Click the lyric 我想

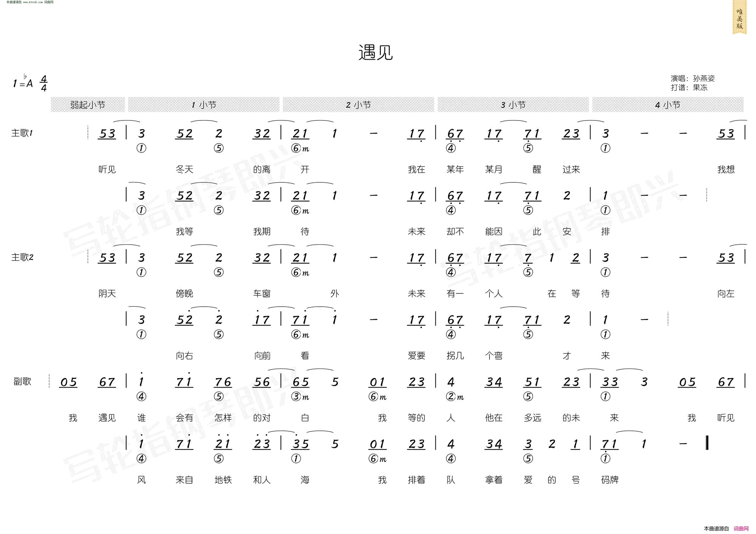pyautogui.click(x=726, y=169)
